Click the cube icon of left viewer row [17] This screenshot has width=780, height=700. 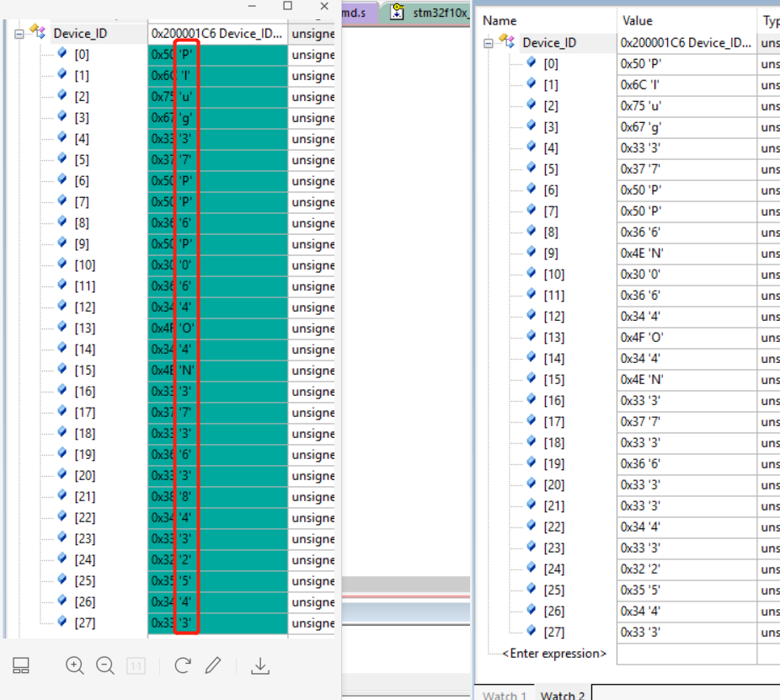tap(62, 410)
